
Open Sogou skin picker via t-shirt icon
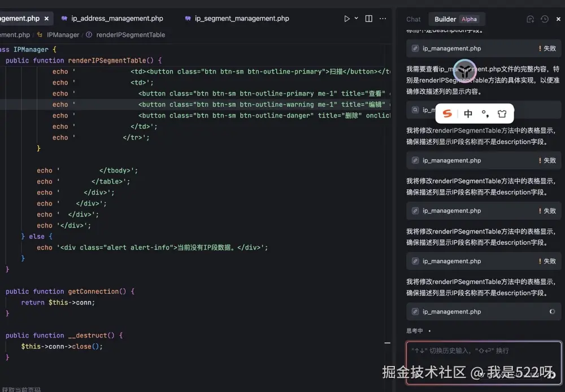[x=502, y=113]
